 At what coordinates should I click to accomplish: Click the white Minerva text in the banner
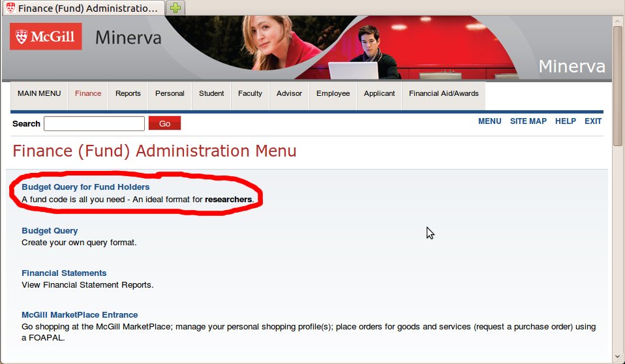tap(572, 67)
